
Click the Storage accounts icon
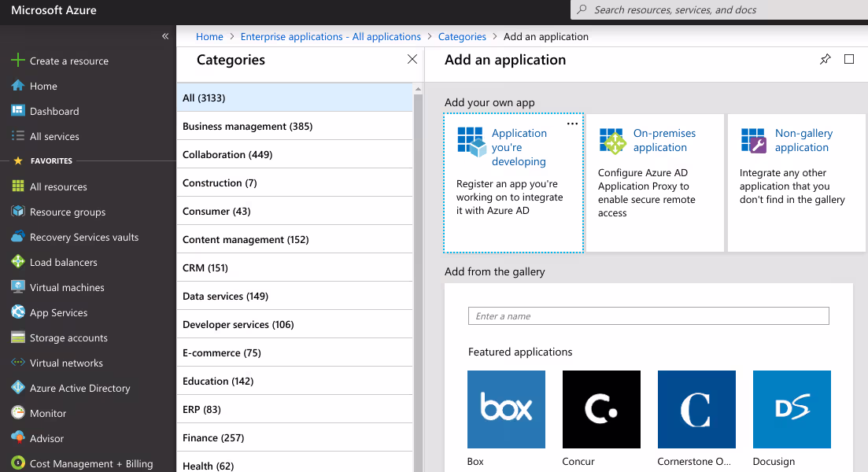point(17,337)
